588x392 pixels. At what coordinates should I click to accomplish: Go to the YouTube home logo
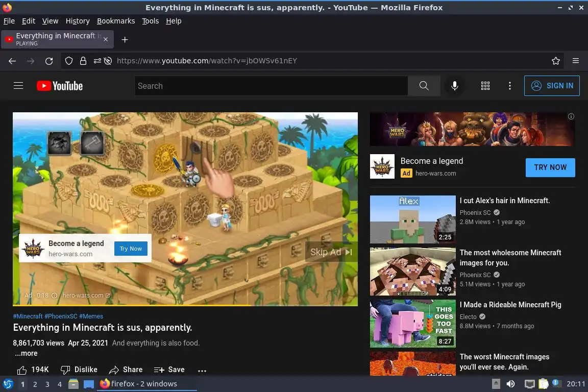[60, 86]
